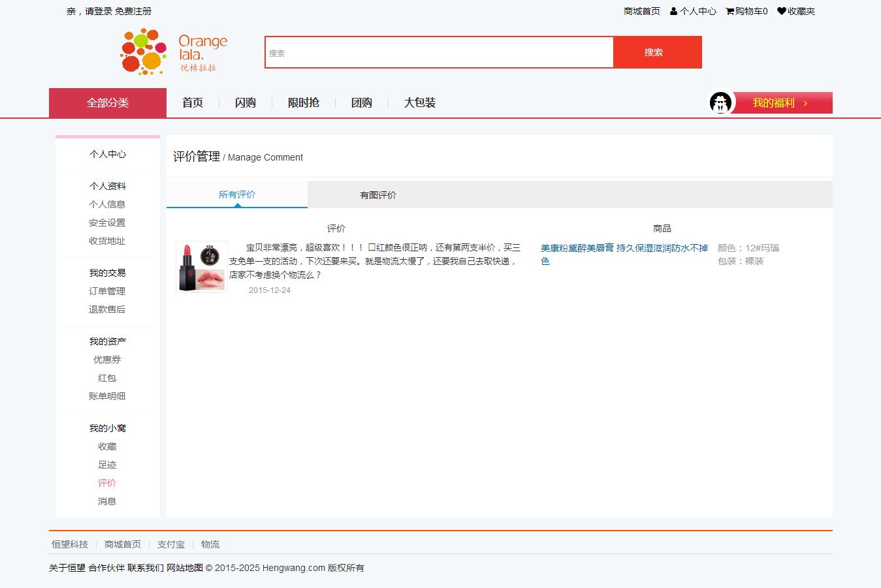Click the 评价 column header
The height and width of the screenshot is (588, 881).
336,228
